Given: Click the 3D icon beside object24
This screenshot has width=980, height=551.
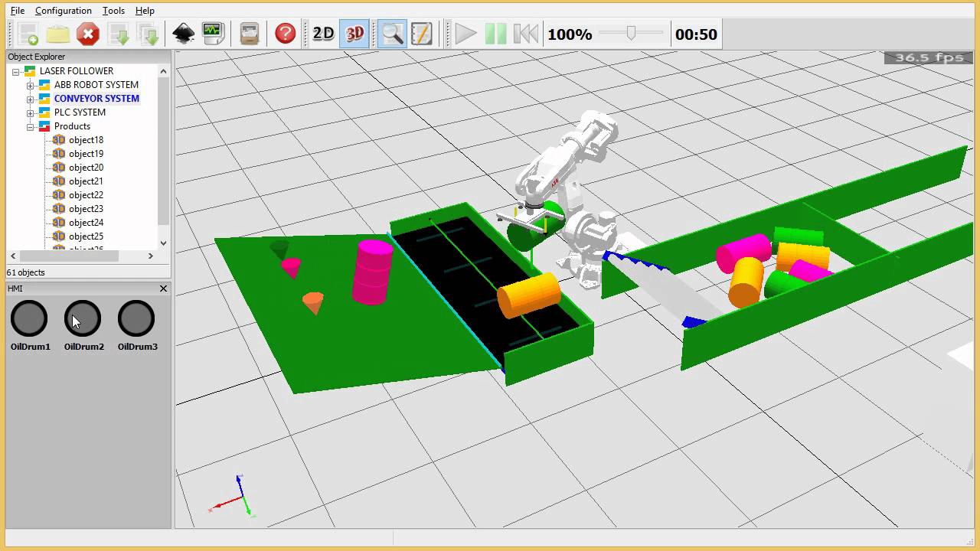Looking at the screenshot, I should point(59,223).
